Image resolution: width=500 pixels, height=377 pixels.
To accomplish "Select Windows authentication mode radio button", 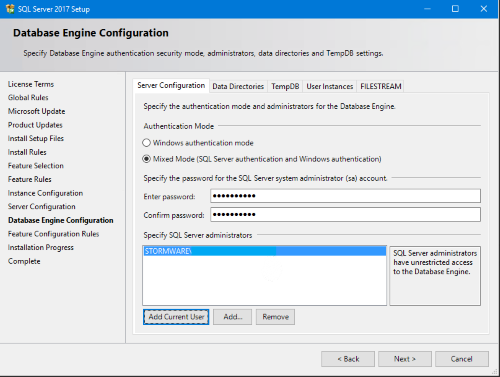I will pyautogui.click(x=146, y=143).
